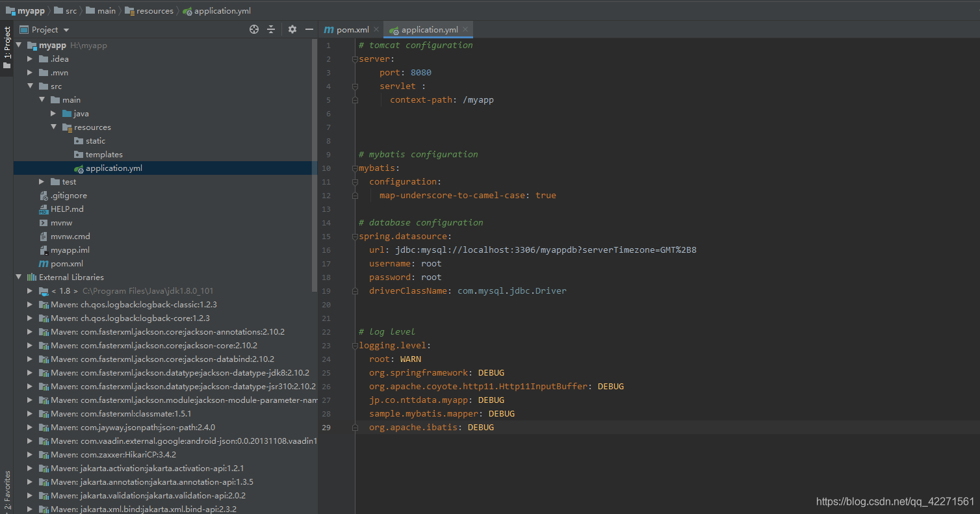Screen dimensions: 980x514
Task: Click application.yml in the breadcrumb bar
Action: (x=217, y=10)
